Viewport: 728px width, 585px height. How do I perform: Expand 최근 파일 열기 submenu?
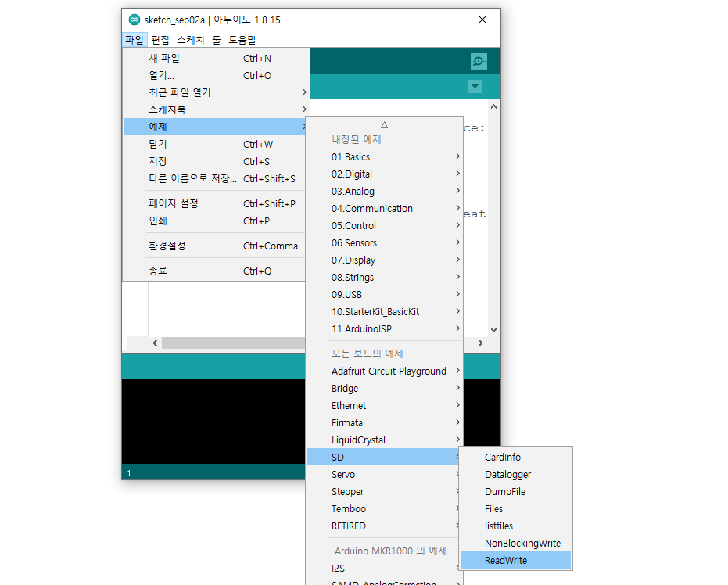click(x=216, y=92)
